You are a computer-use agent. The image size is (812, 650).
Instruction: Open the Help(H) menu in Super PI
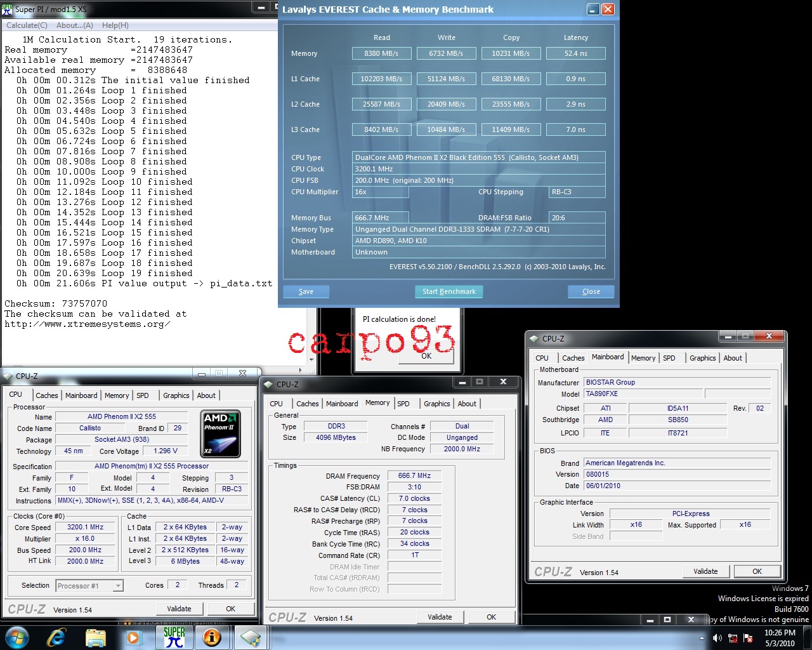point(115,25)
